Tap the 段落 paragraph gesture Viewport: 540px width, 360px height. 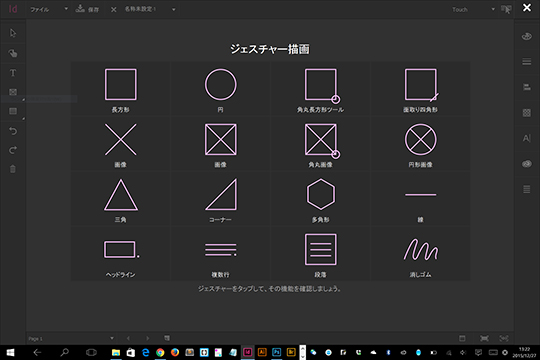point(321,254)
